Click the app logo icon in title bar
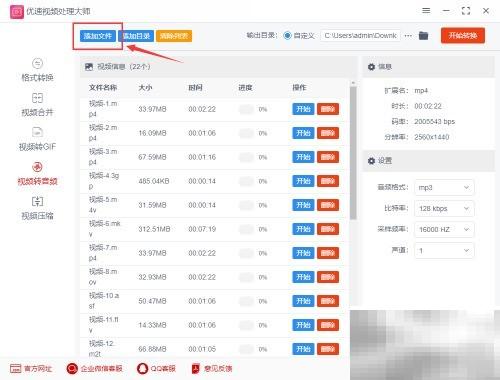Image resolution: width=500 pixels, height=380 pixels. pyautogui.click(x=17, y=12)
